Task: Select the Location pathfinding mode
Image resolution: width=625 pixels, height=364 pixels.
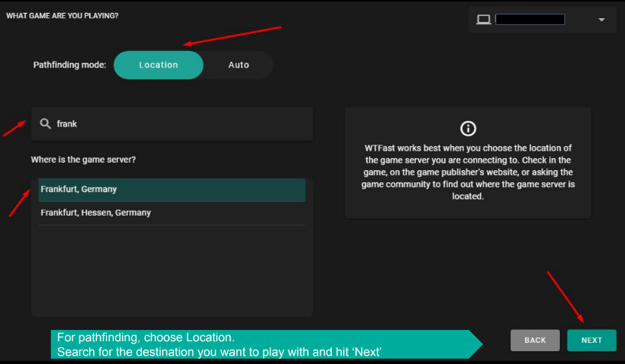Action: [x=158, y=65]
